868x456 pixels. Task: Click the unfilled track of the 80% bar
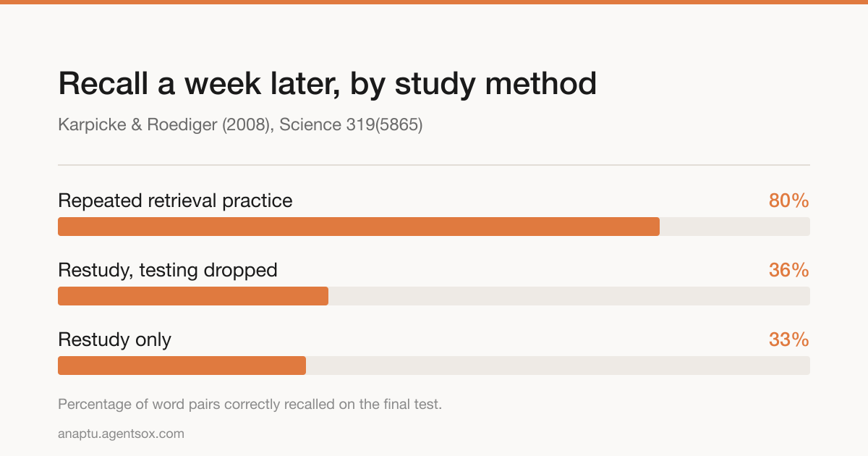[x=735, y=227]
